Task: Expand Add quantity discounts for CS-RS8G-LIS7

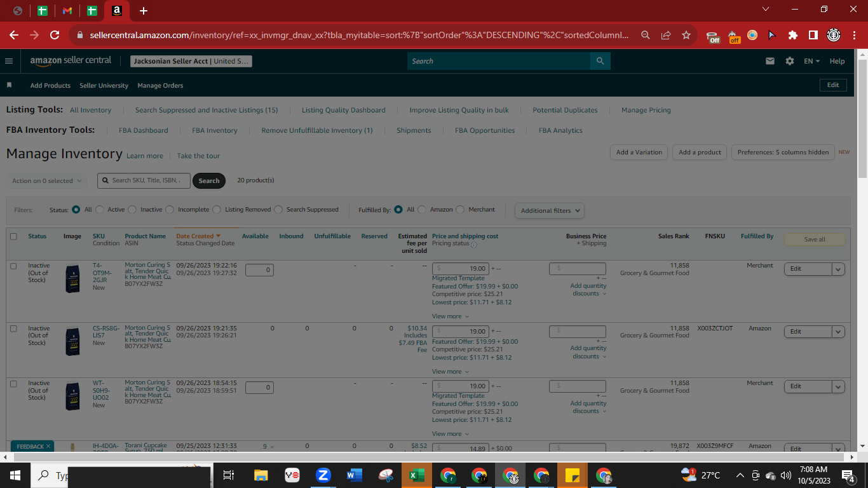Action: pos(588,352)
